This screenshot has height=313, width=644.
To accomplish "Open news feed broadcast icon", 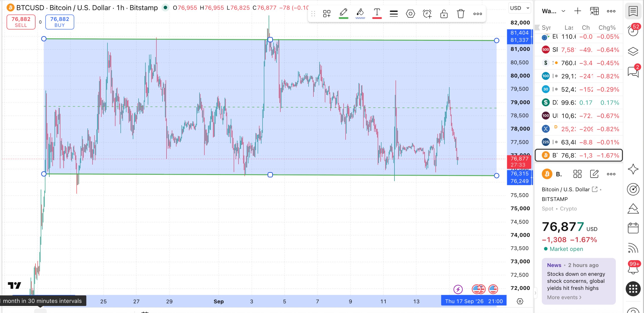I will coord(633,248).
